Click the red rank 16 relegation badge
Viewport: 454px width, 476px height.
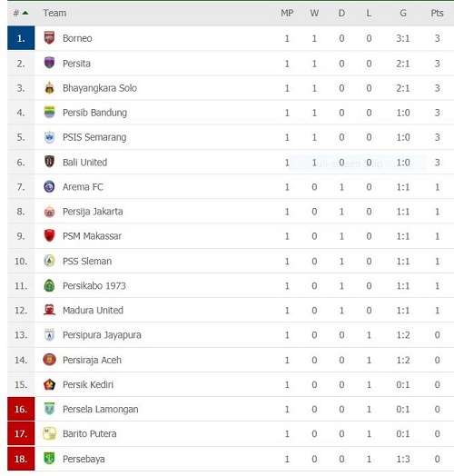21,409
